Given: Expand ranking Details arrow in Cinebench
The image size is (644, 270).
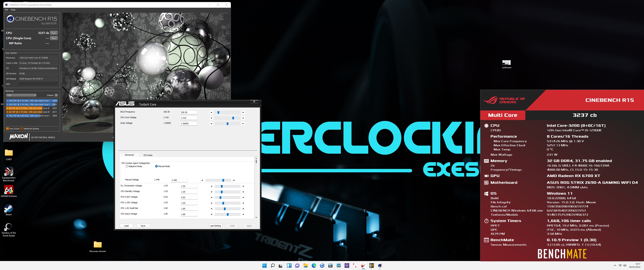Looking at the screenshot, I should click(x=56, y=95).
